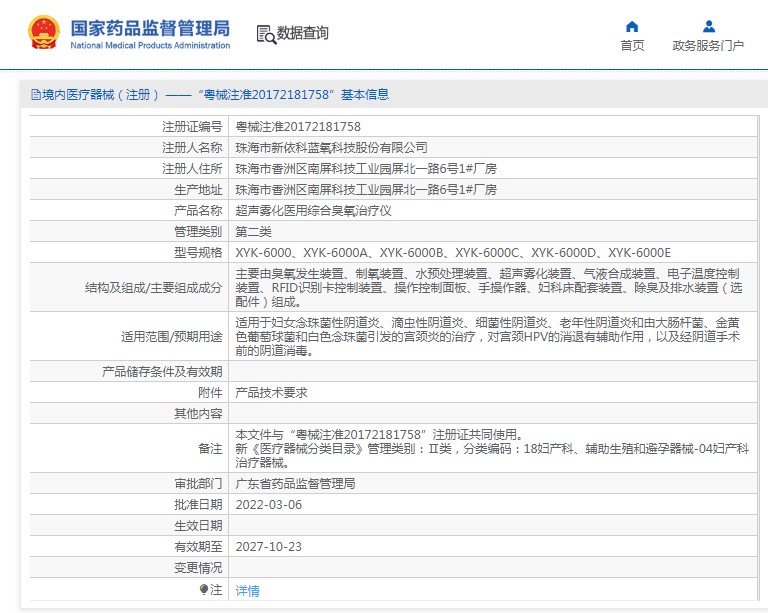This screenshot has height=613, width=768.
Task: Click approving department 广东省药品监督管理局
Action: point(295,484)
